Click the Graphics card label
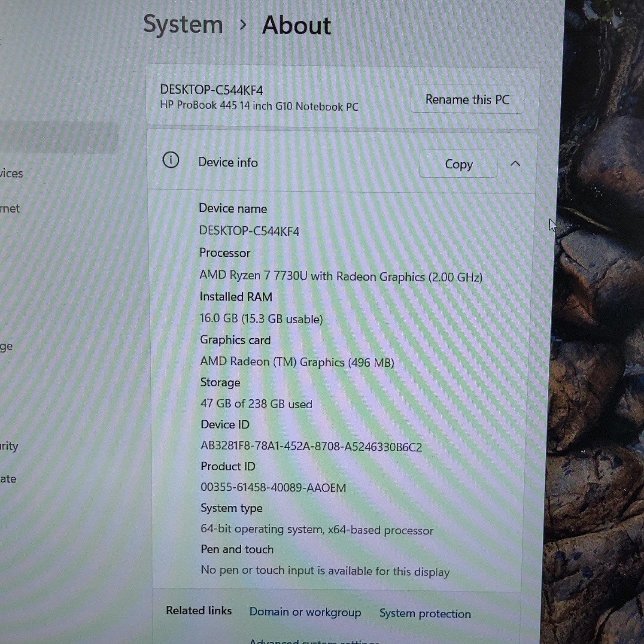Screen dimensions: 644x644 235,340
